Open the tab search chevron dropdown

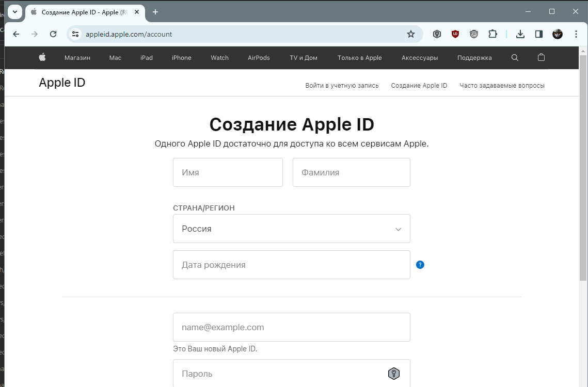tap(15, 12)
